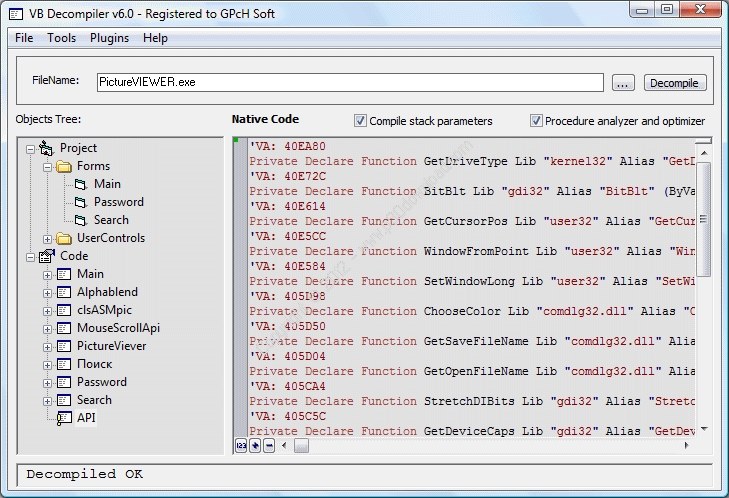Image resolution: width=729 pixels, height=498 pixels.
Task: Click the line numbers icon below code
Action: [241, 445]
